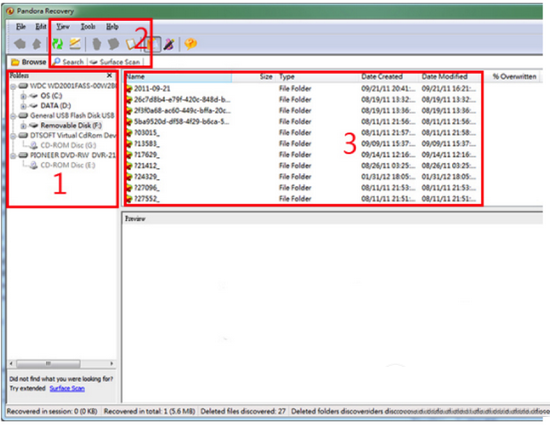The height and width of the screenshot is (426, 550).
Task: Click the Back navigation arrow in toolbar
Action: 20,44
